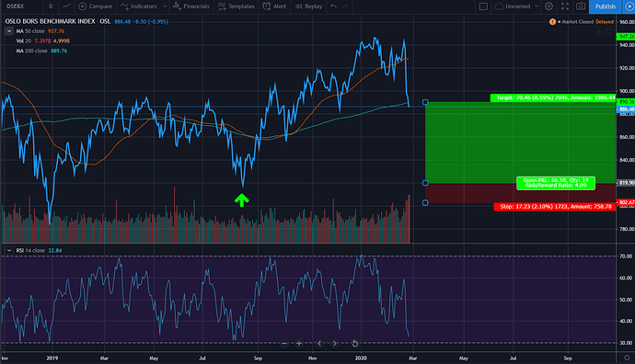635x364 pixels.
Task: Zoom out with the minus button
Action: (x=284, y=344)
